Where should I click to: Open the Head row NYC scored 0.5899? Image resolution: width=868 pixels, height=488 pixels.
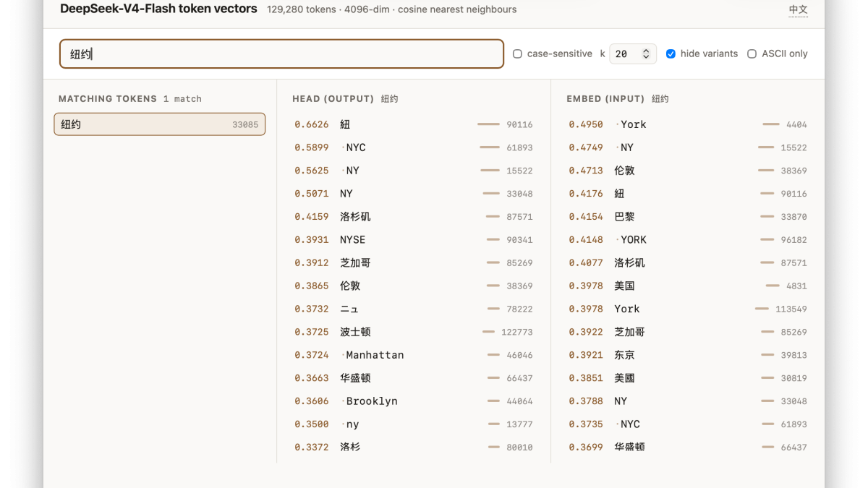[414, 147]
